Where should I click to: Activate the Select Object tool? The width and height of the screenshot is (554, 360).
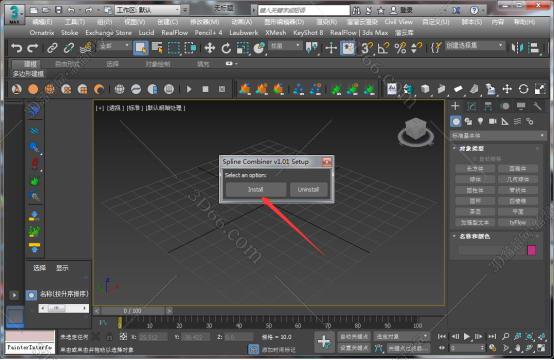pos(141,48)
